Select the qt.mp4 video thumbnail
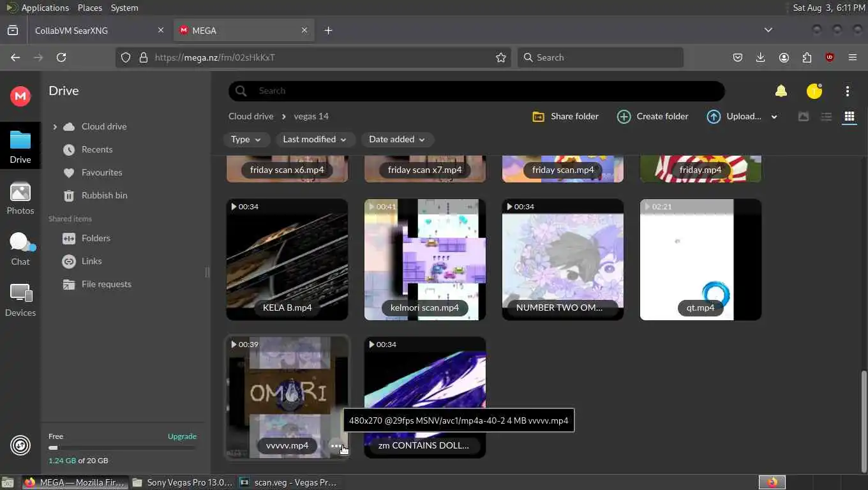 click(701, 260)
